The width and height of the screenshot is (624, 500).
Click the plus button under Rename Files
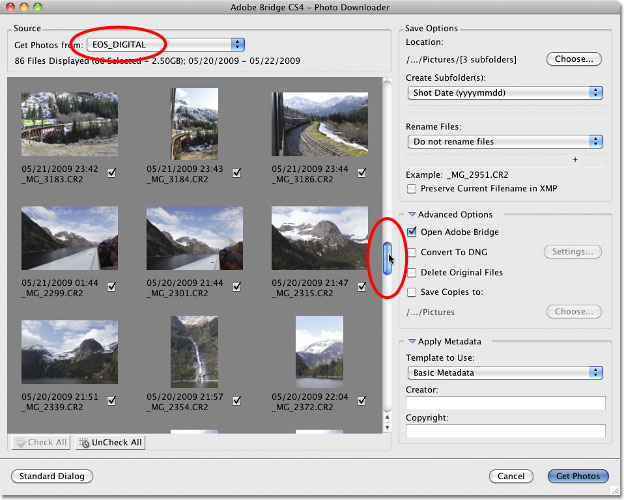(575, 160)
